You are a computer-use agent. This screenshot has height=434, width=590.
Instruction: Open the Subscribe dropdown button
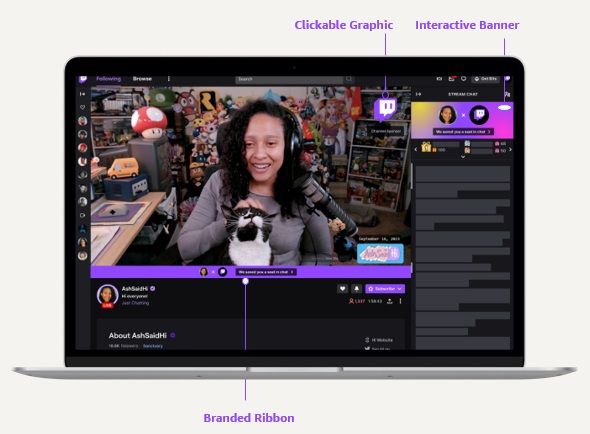[x=385, y=289]
